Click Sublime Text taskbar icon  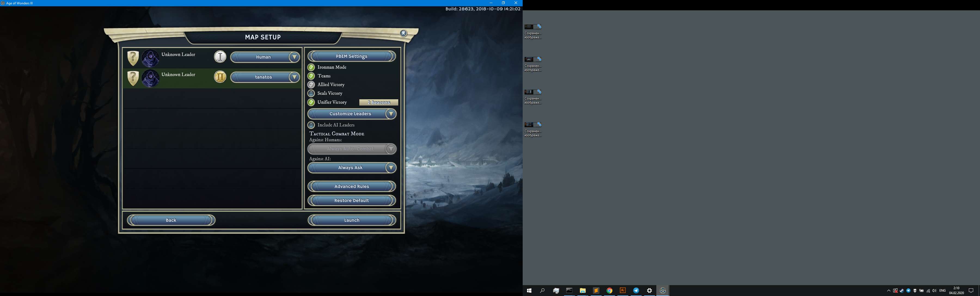[x=596, y=290]
